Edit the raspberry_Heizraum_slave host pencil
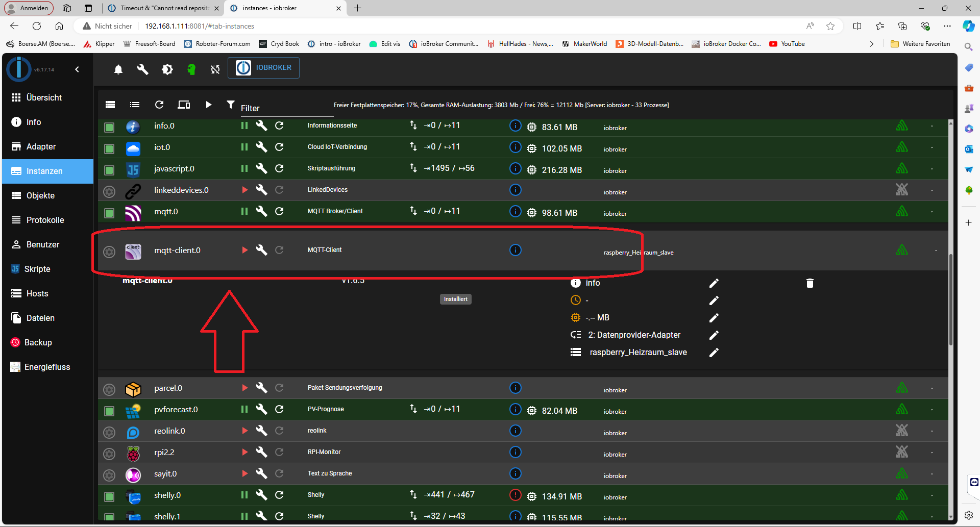980x527 pixels. (714, 353)
